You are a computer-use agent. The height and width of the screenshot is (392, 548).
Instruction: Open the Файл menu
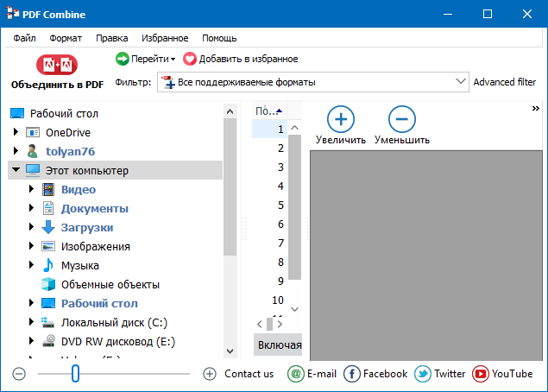pos(24,38)
